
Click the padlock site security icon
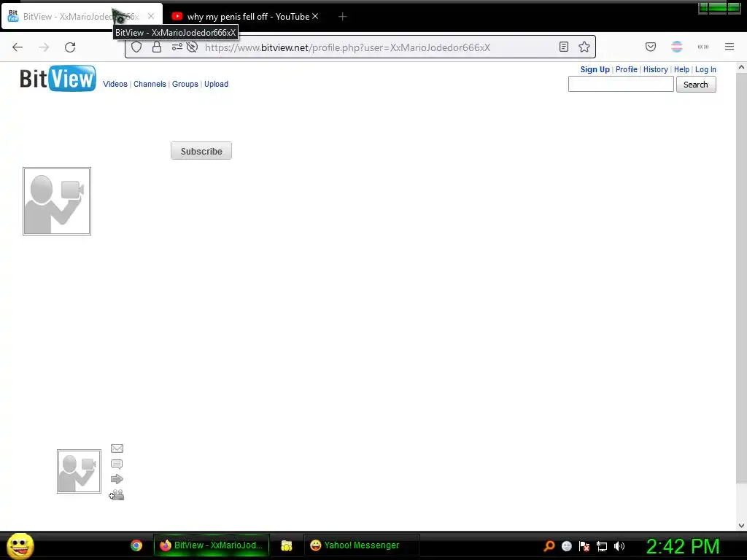157,47
